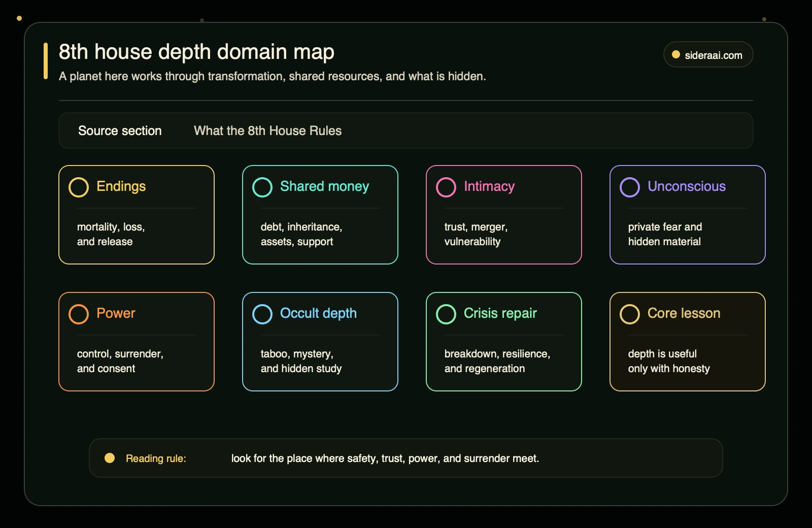Click the sentence about safety, trust, power, surrender
Image resolution: width=812 pixels, height=528 pixels.
pyautogui.click(x=385, y=458)
